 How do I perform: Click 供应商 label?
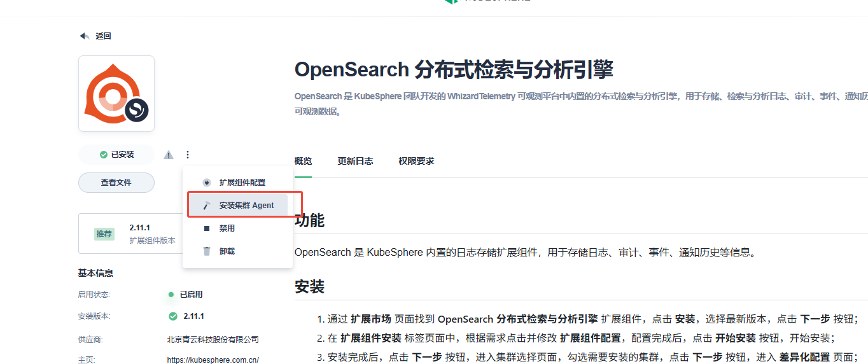(x=90, y=339)
